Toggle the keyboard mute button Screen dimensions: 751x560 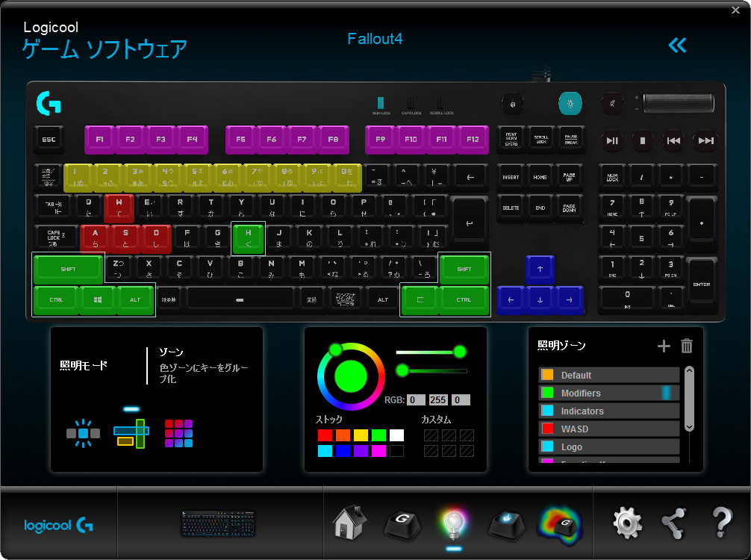click(x=612, y=104)
